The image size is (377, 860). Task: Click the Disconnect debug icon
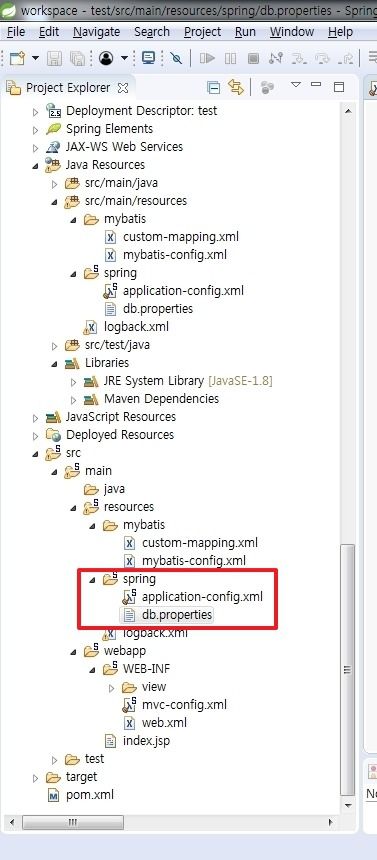pos(276,58)
